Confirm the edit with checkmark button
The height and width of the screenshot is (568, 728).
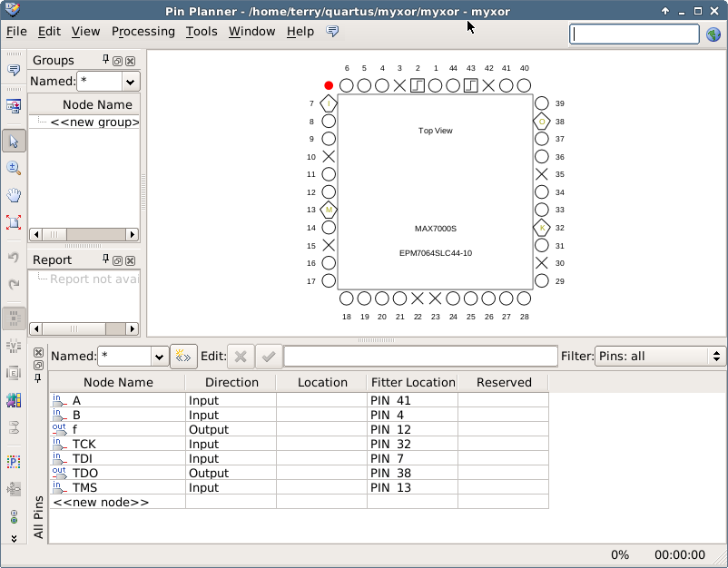(x=269, y=357)
